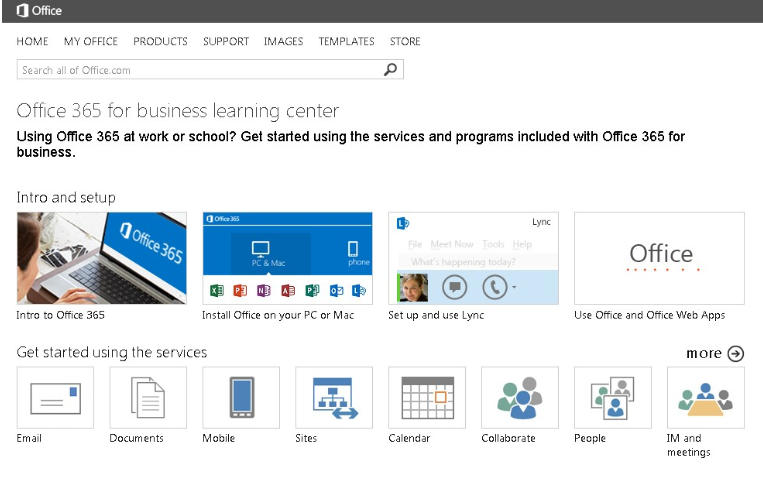Screen dimensions: 763x479
Task: Click the Lync chat bubble icon
Action: [x=454, y=287]
